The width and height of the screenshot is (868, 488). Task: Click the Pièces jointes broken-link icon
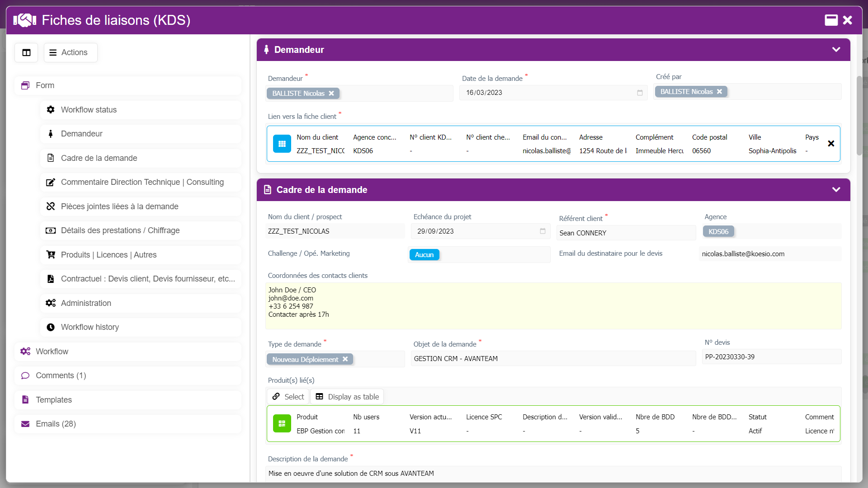pyautogui.click(x=51, y=206)
